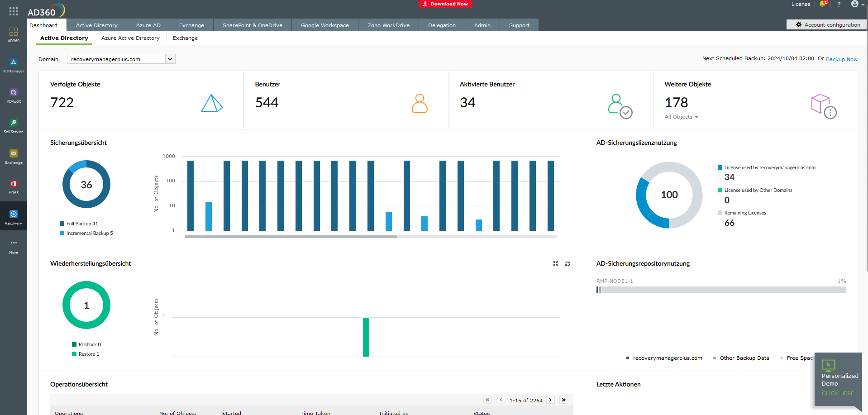Click the Weitere Objekte cube icon
868x415 pixels.
824,106
